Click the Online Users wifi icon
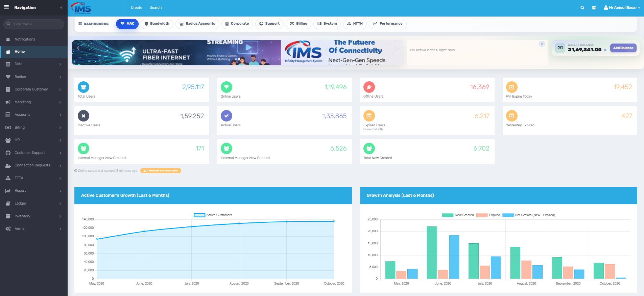Viewport: 644px width, 296px height. [226, 87]
